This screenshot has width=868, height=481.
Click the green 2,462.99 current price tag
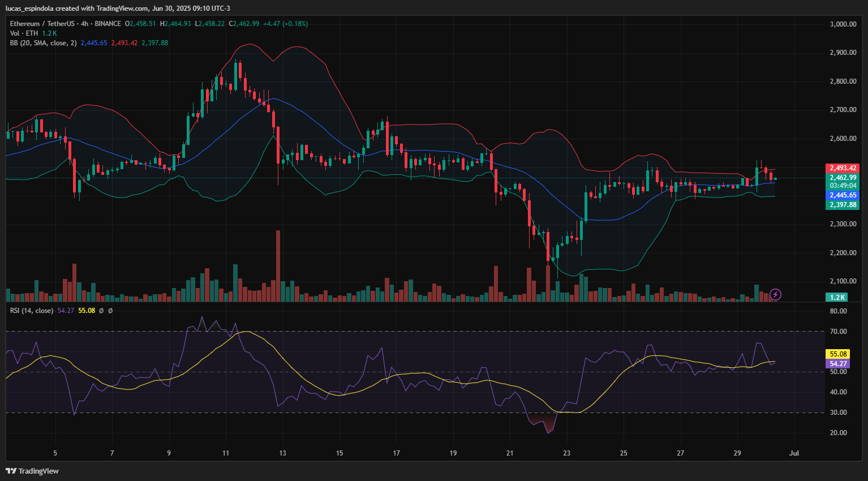click(843, 178)
